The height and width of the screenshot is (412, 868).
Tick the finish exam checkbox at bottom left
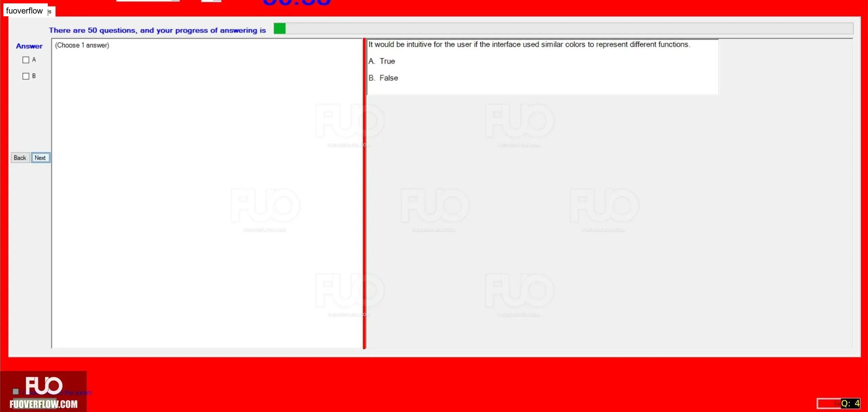pos(16,392)
